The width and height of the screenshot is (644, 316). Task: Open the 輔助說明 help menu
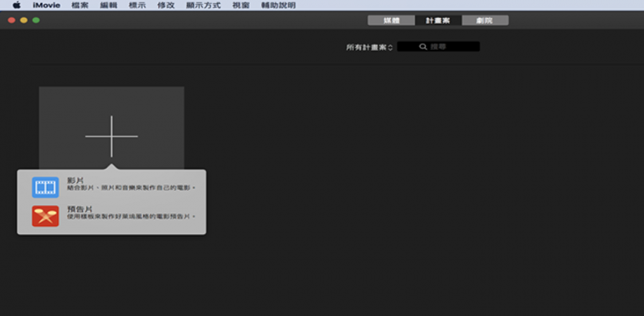coord(277,5)
